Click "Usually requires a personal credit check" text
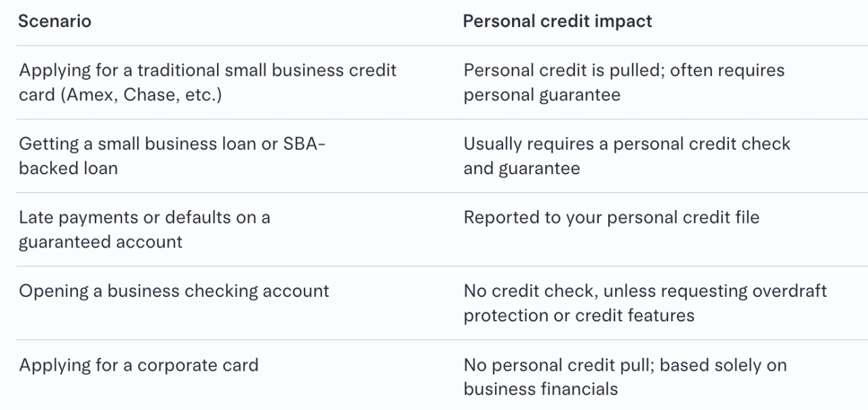Image resolution: width=868 pixels, height=410 pixels. coord(627,144)
